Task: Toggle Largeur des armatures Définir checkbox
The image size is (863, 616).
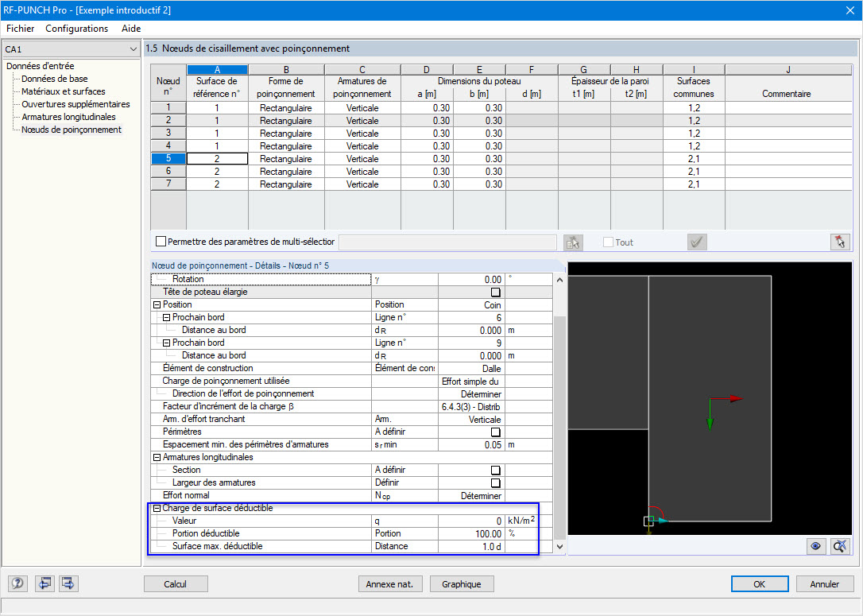Action: [495, 482]
